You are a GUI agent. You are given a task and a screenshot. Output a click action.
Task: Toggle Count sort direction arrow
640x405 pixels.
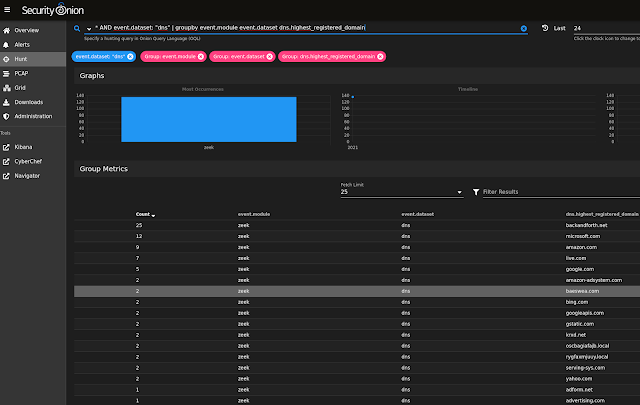click(153, 215)
